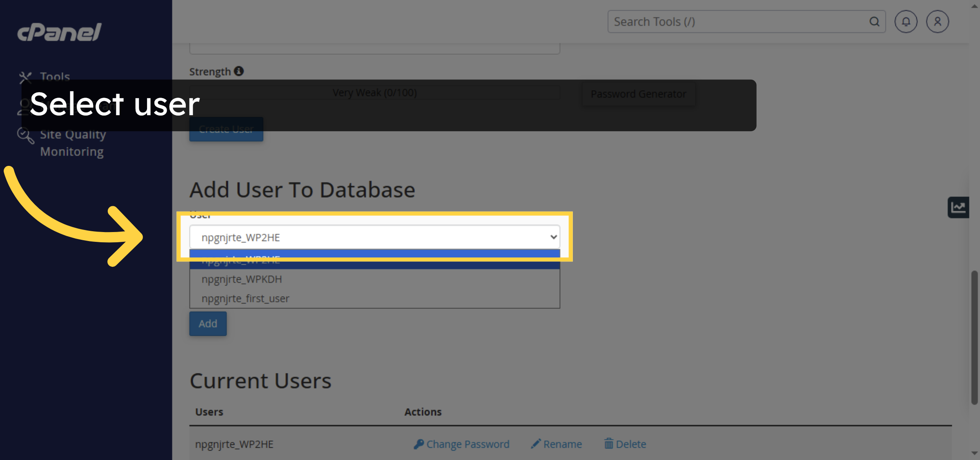Viewport: 980px width, 460px height.
Task: Open the user account menu
Action: pyautogui.click(x=937, y=21)
